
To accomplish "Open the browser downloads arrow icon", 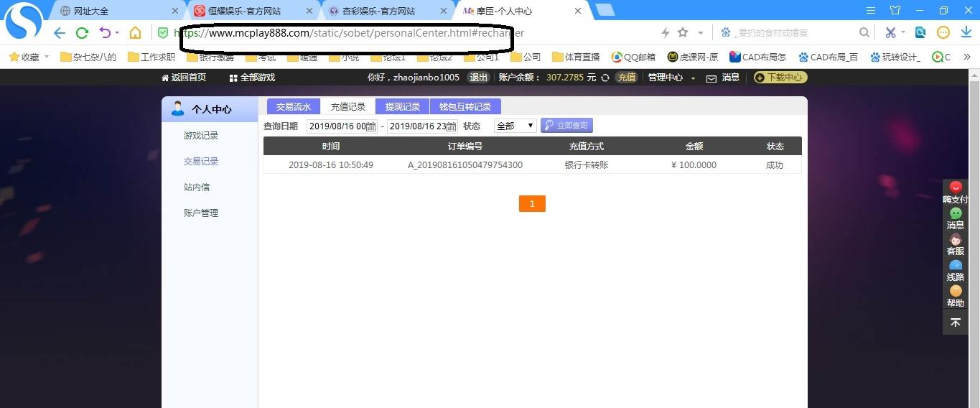I will coord(966,33).
